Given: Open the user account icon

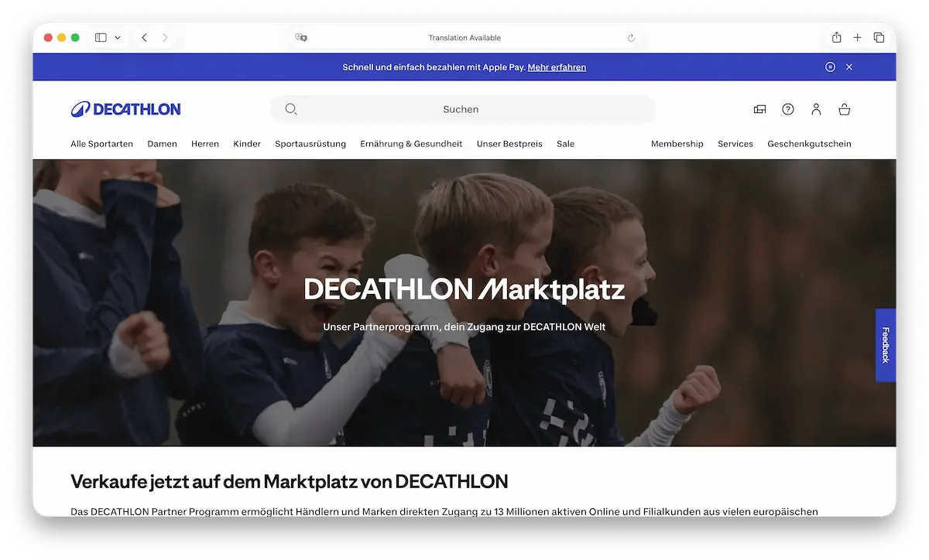Looking at the screenshot, I should pyautogui.click(x=816, y=109).
